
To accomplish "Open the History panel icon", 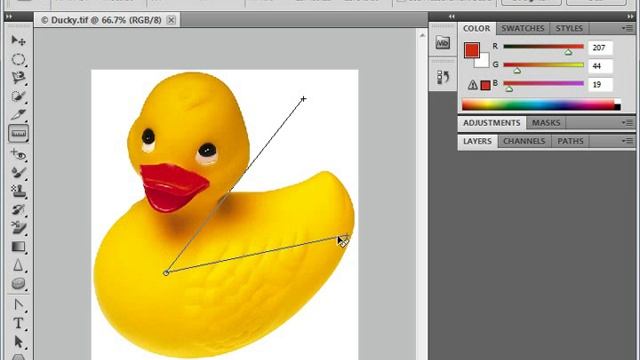I will click(442, 77).
